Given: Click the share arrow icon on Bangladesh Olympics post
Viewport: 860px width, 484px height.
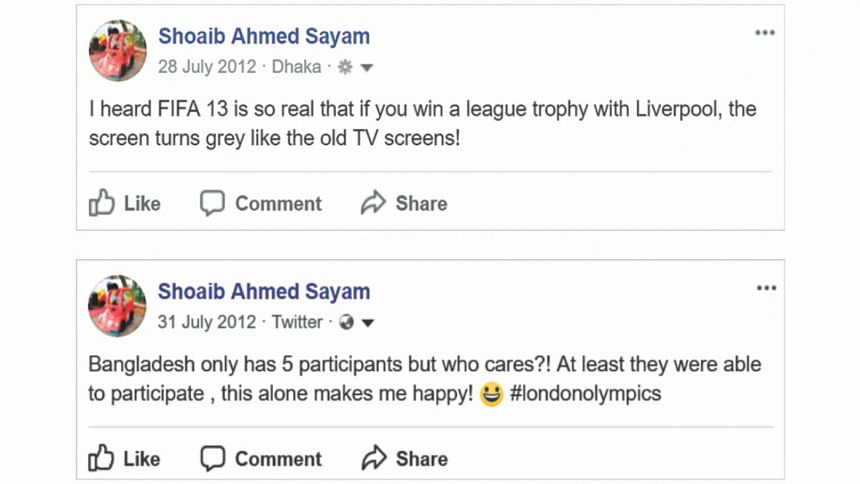Looking at the screenshot, I should pyautogui.click(x=374, y=458).
